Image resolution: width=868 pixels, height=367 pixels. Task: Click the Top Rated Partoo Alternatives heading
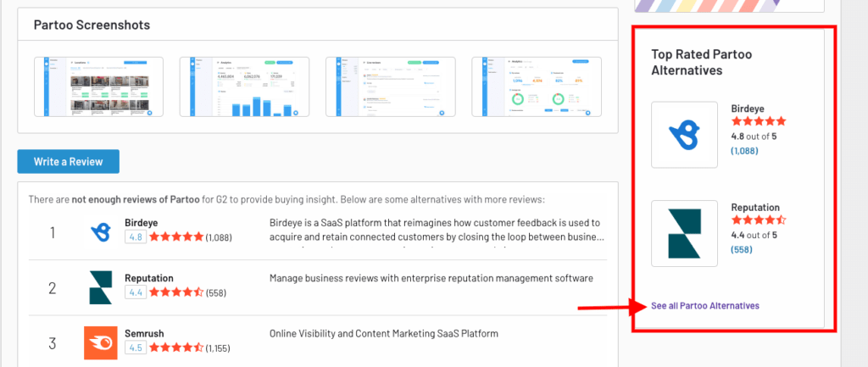pos(701,63)
